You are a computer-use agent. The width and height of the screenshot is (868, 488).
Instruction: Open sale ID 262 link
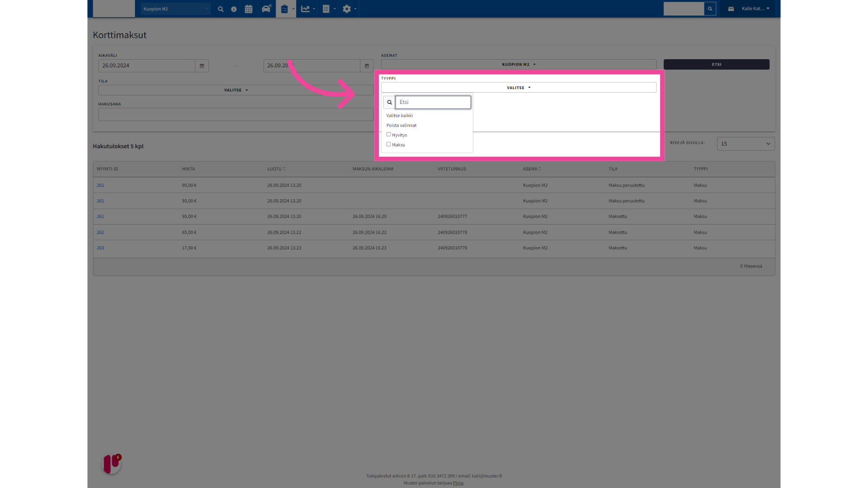(100, 232)
